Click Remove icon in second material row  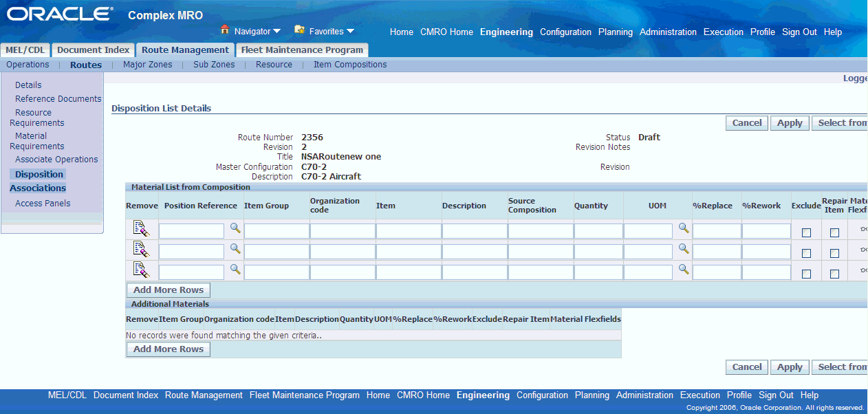(x=142, y=250)
